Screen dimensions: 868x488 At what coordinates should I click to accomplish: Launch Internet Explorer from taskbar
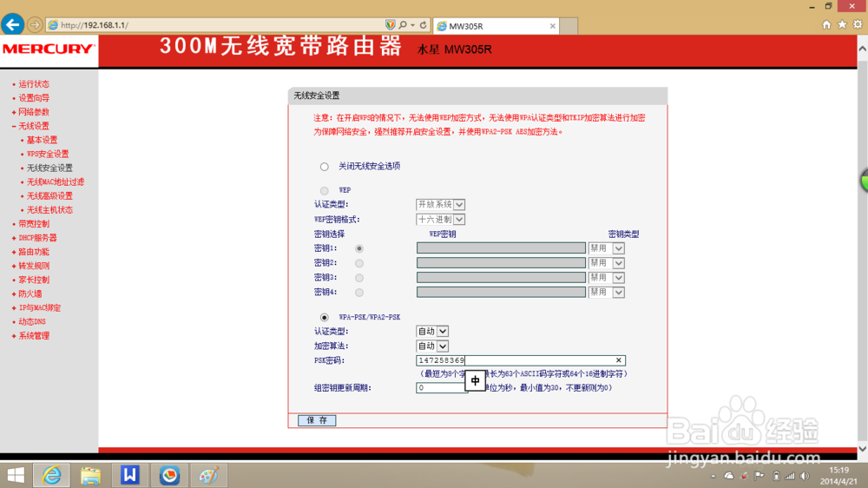pyautogui.click(x=52, y=475)
